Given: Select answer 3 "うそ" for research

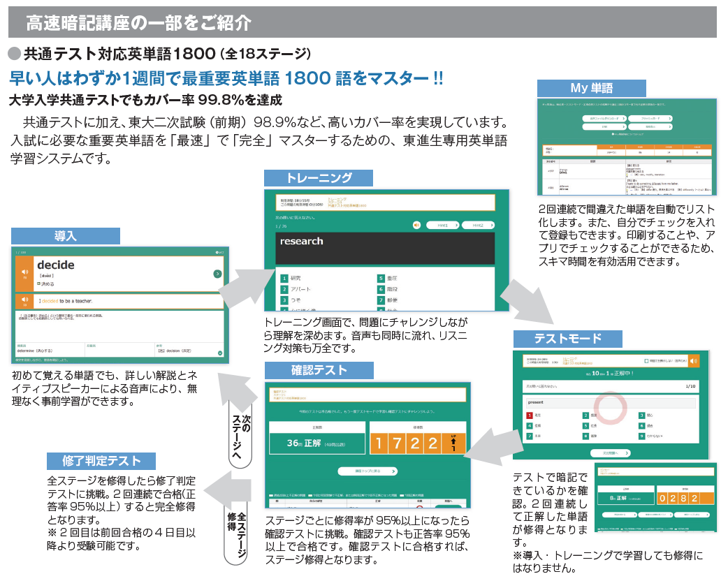Looking at the screenshot, I should coord(291,300).
